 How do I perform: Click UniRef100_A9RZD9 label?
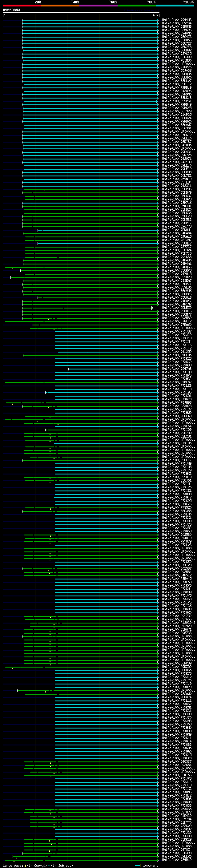pos(176,667)
